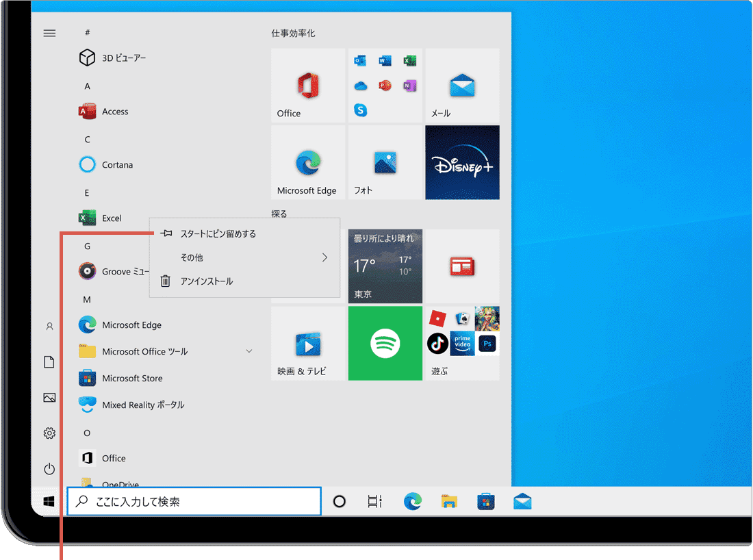Open Cortana in the app list
753x560 pixels.
click(x=105, y=165)
